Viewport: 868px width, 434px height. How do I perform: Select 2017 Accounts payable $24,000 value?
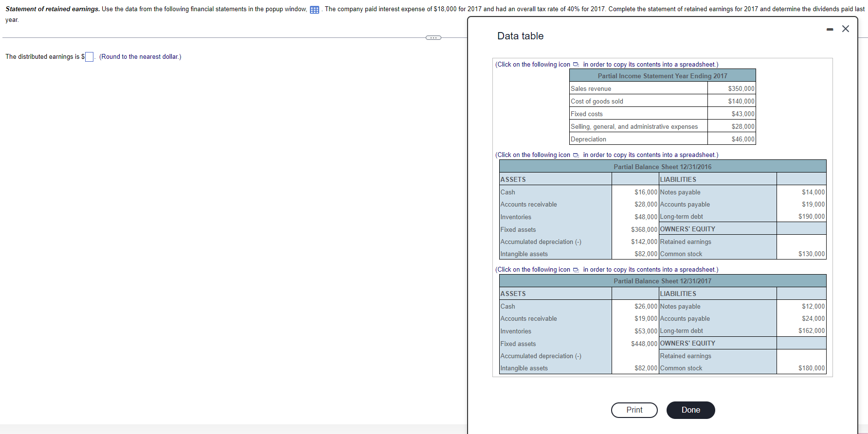(x=813, y=318)
